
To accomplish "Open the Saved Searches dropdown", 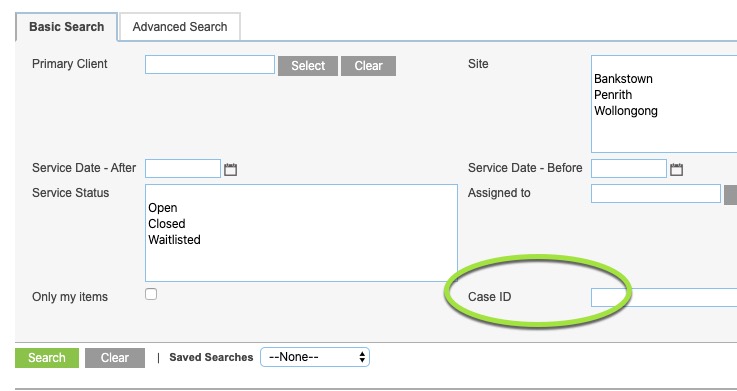I will (315, 357).
